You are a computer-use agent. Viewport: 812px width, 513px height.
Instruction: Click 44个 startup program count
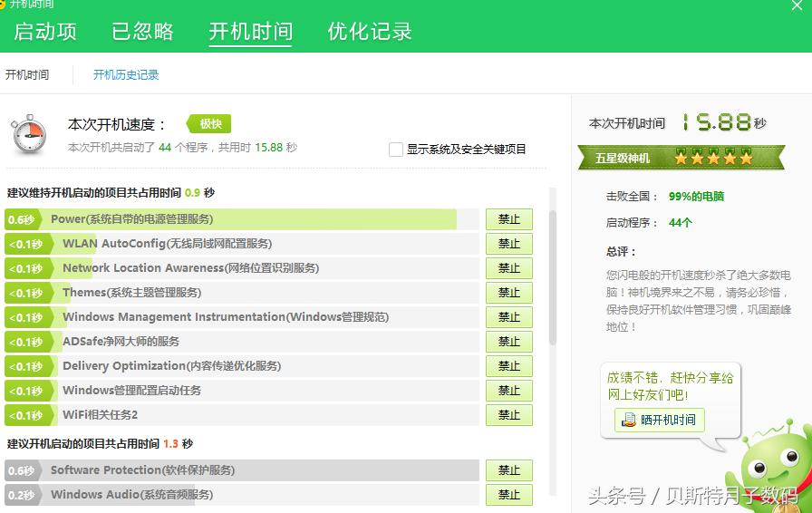(x=680, y=223)
